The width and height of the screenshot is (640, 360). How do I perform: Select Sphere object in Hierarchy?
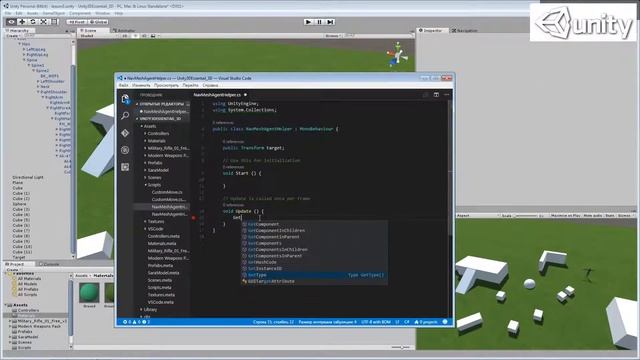pos(19,204)
